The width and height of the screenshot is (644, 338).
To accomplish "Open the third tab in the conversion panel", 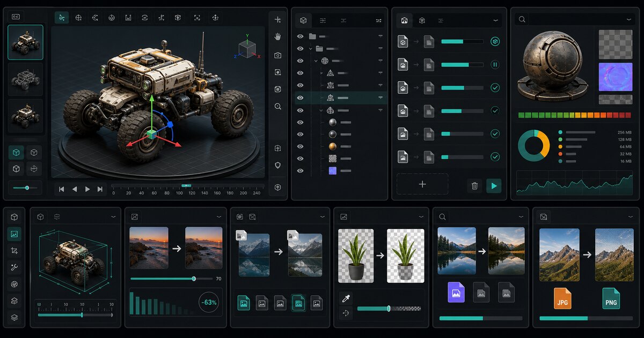I will click(441, 20).
